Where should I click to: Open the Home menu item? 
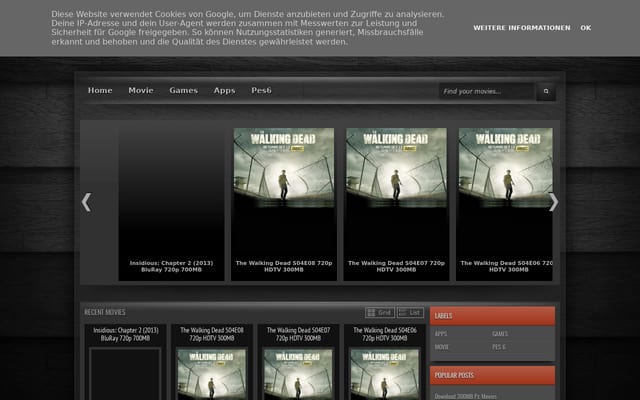[100, 91]
